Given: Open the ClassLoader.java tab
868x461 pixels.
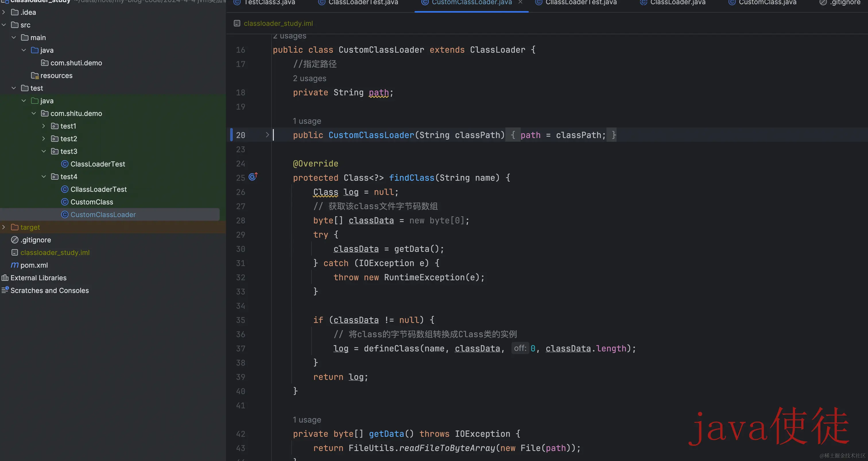Looking at the screenshot, I should (x=673, y=3).
